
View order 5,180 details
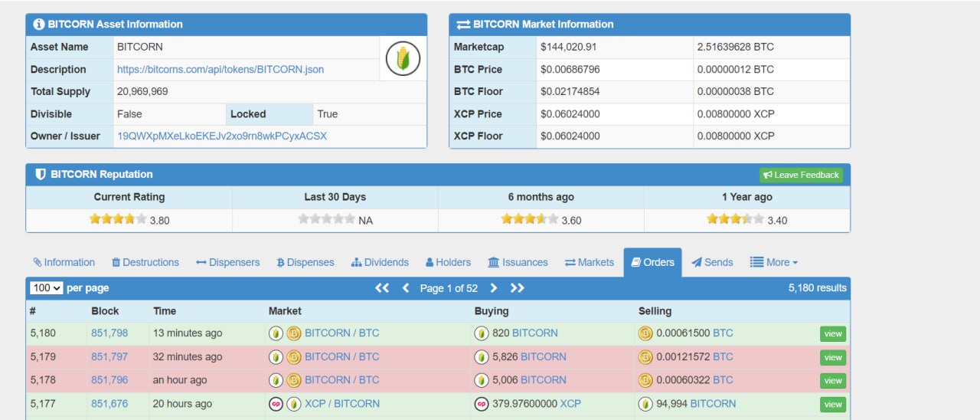tap(833, 334)
